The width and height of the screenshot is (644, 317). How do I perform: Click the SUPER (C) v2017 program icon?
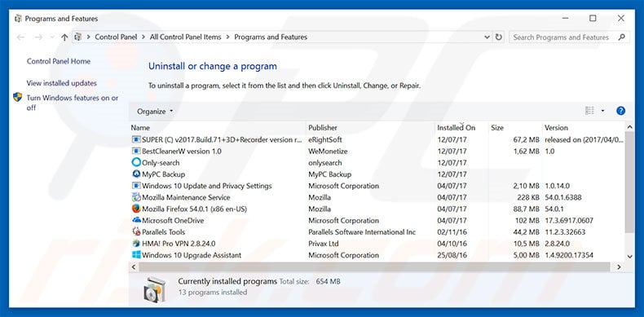tap(136, 139)
